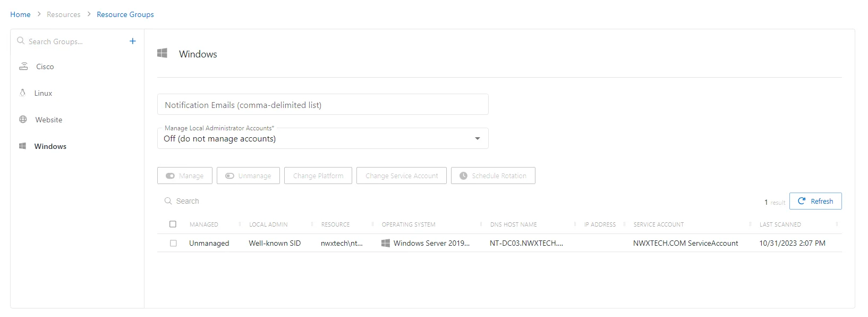Viewport: 868px width, 317px height.
Task: Click the Linux penguin icon
Action: point(22,93)
